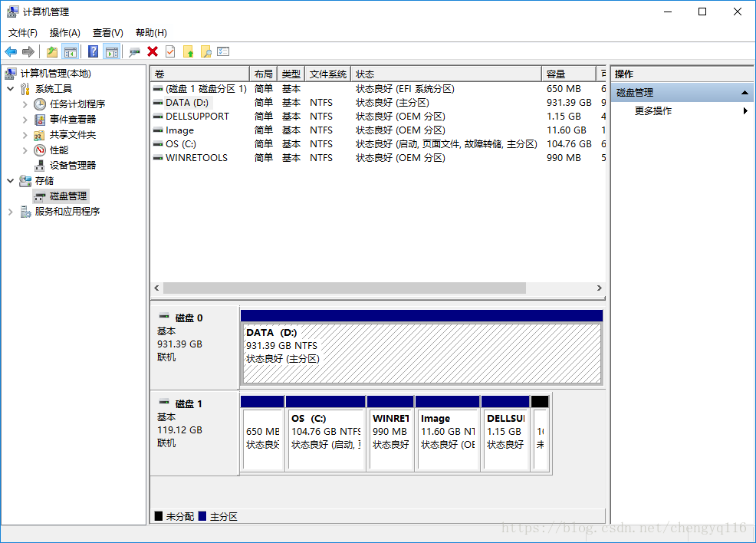The image size is (756, 543).
Task: Click the horizontal scrollbar thumb in volume list
Action: [344, 288]
